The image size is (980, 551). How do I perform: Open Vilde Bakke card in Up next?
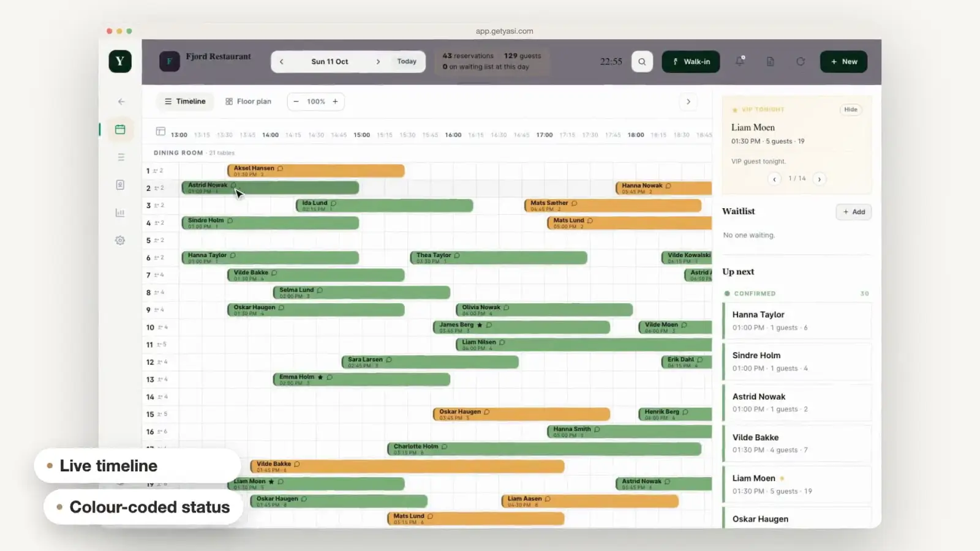click(797, 444)
